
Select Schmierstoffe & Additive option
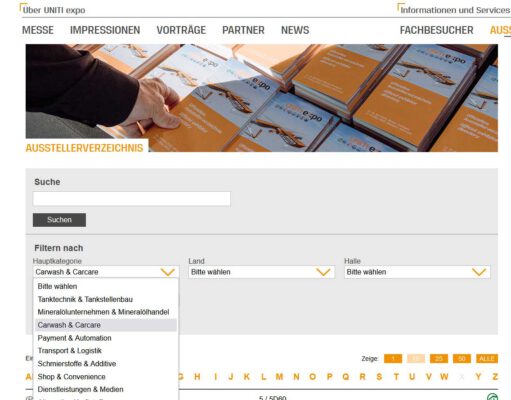point(106,364)
